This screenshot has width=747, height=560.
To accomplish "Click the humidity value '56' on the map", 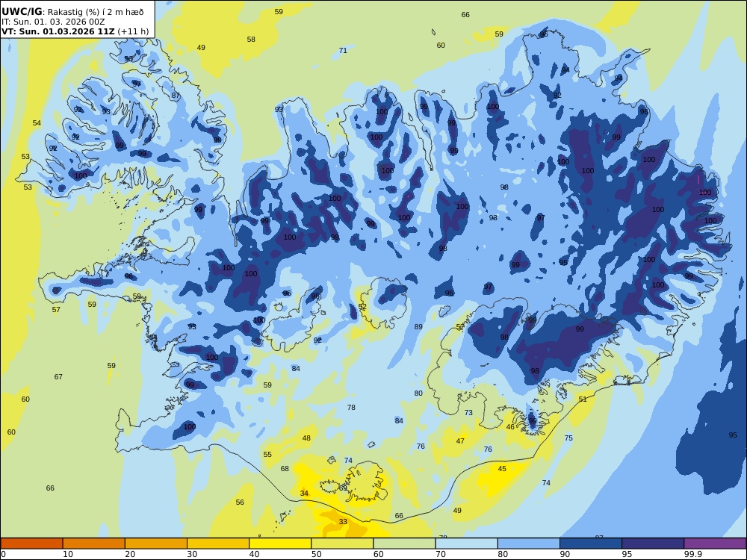I will point(240,503).
